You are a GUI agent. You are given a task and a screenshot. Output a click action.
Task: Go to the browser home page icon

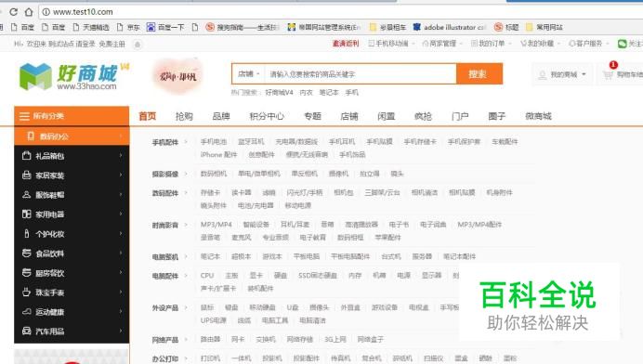tap(28, 12)
